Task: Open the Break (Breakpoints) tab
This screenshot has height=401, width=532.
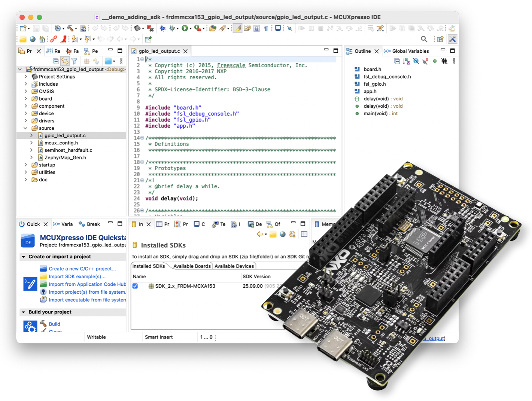Action: click(x=89, y=224)
